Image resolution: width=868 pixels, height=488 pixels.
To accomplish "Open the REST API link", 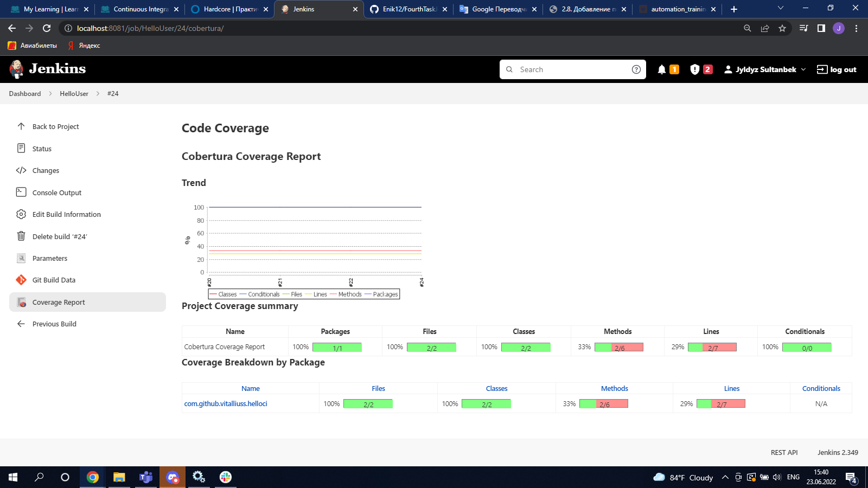I will point(784,452).
